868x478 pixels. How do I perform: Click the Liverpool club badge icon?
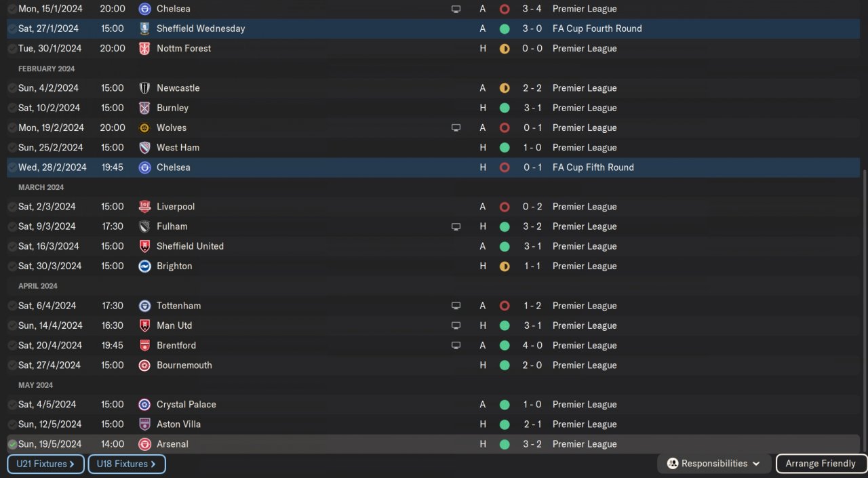[144, 207]
